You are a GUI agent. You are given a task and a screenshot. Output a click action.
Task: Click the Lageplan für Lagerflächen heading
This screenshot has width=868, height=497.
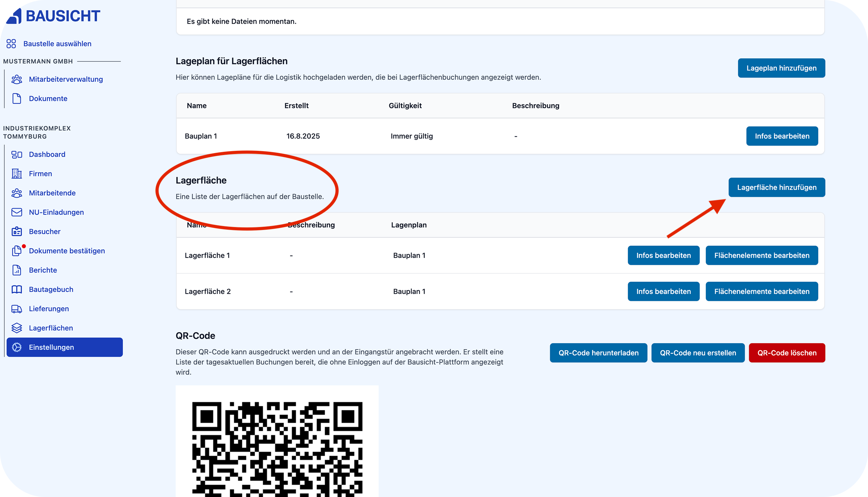(232, 61)
